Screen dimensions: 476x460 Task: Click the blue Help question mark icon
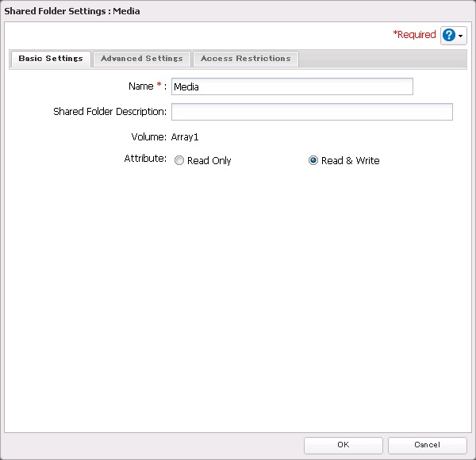(x=449, y=36)
